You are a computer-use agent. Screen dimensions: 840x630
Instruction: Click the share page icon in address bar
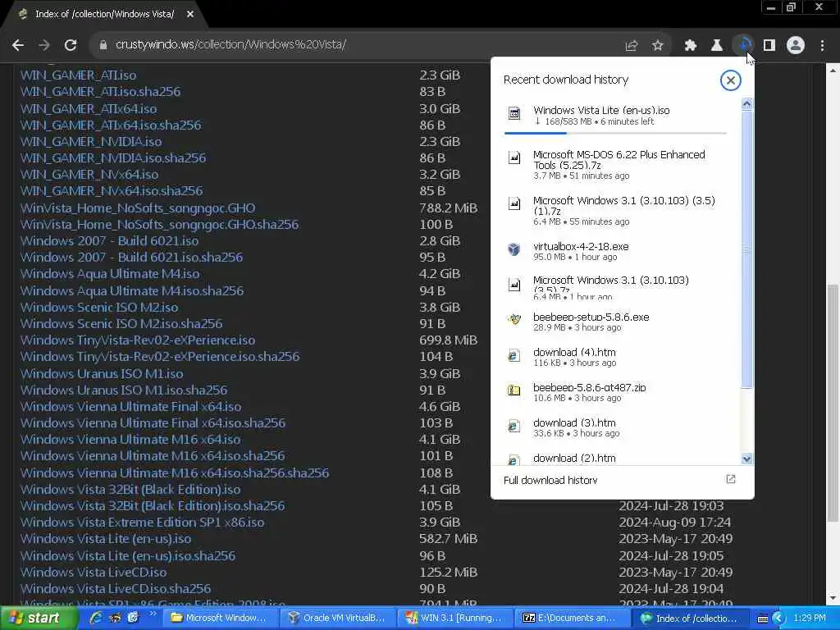[x=631, y=46]
